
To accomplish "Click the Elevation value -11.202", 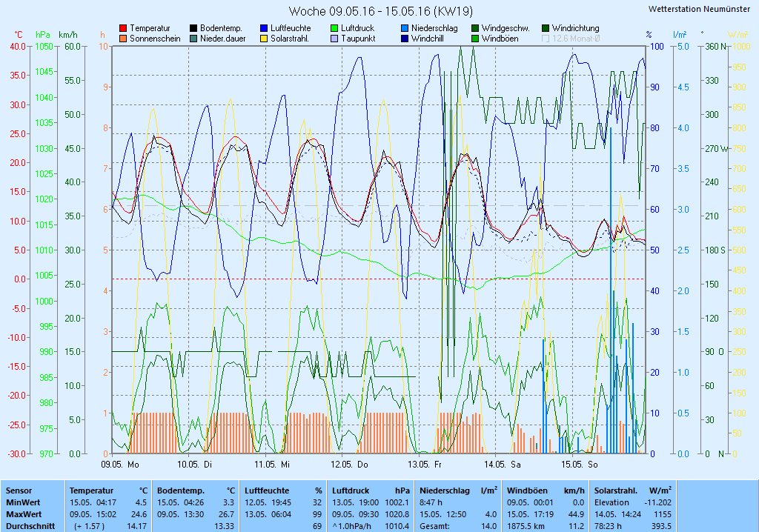I will pos(658,502).
